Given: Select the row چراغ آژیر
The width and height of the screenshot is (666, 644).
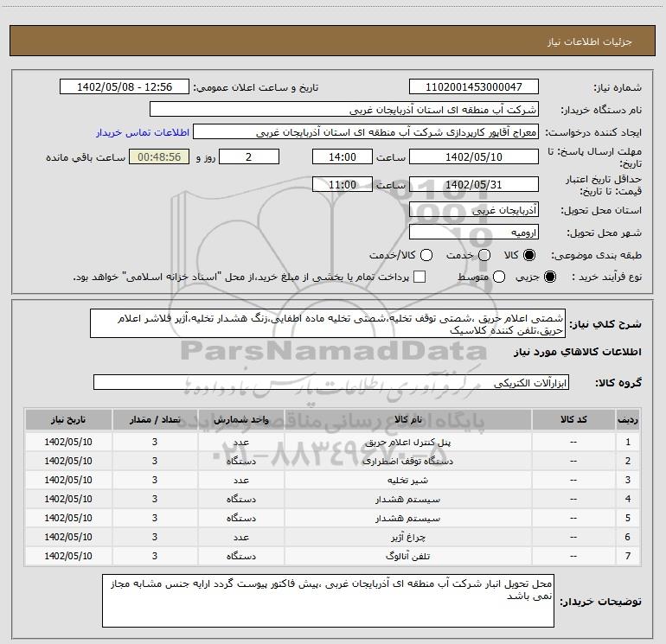Looking at the screenshot, I should [x=333, y=537].
